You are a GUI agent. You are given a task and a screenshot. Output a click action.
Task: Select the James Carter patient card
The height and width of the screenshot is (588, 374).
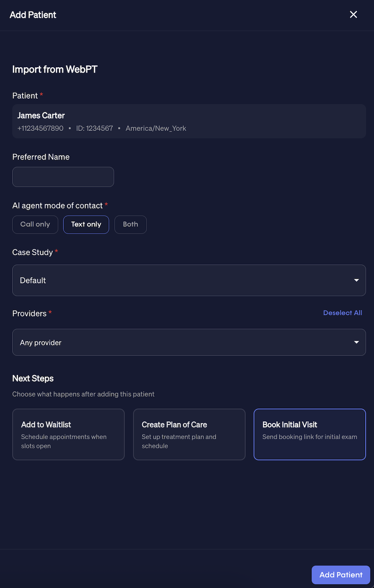coord(189,121)
